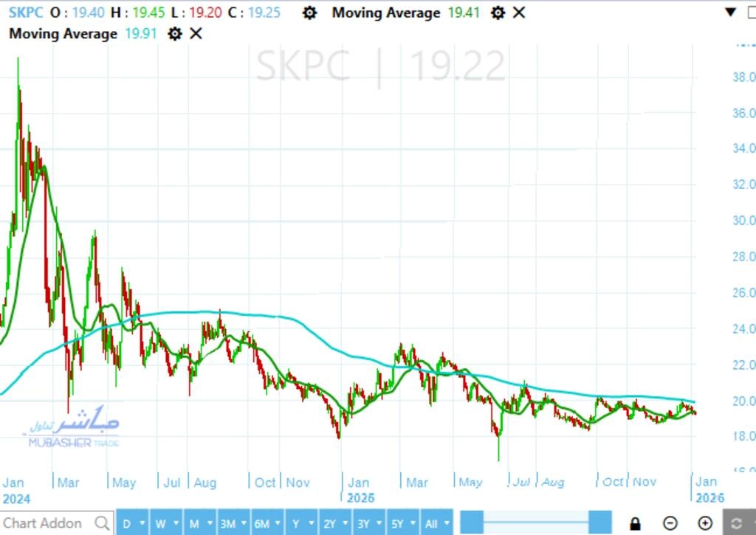This screenshot has height=535, width=756.
Task: Expand the All period dropdown
Action: 447,524
